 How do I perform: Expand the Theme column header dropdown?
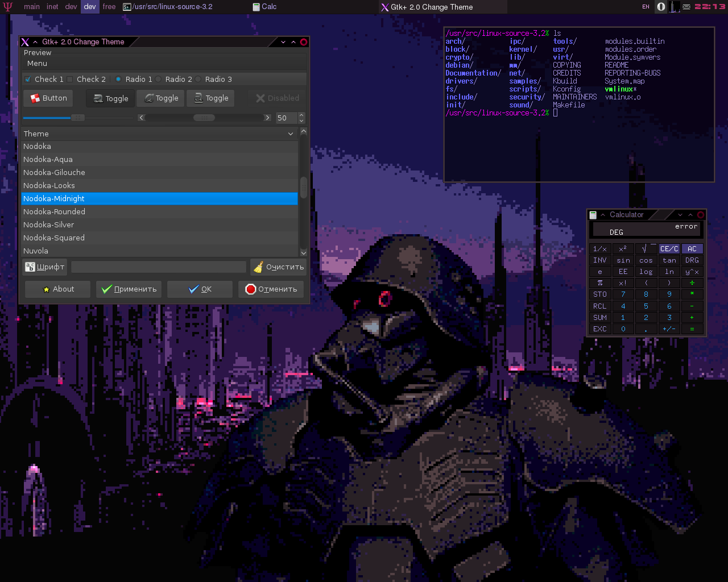(291, 134)
